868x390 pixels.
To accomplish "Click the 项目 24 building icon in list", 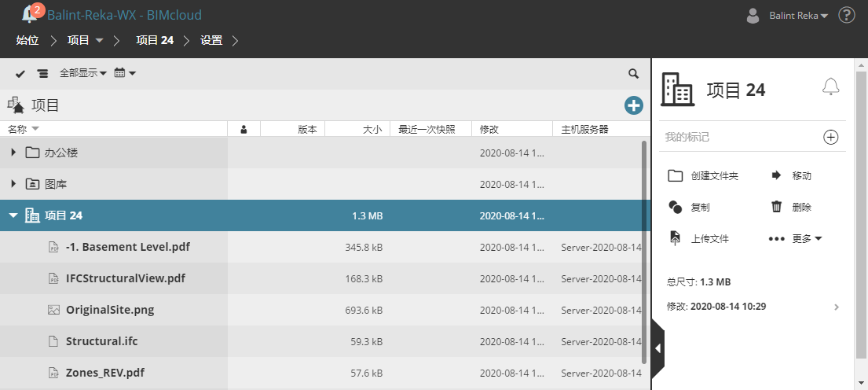I will [33, 215].
